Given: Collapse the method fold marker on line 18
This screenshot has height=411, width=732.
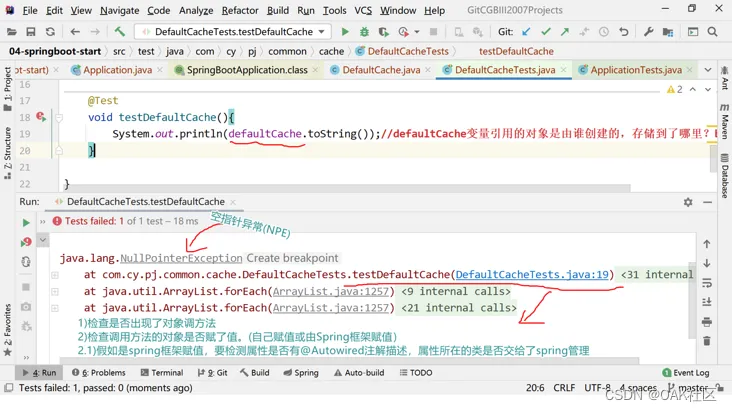Looking at the screenshot, I should tap(59, 118).
